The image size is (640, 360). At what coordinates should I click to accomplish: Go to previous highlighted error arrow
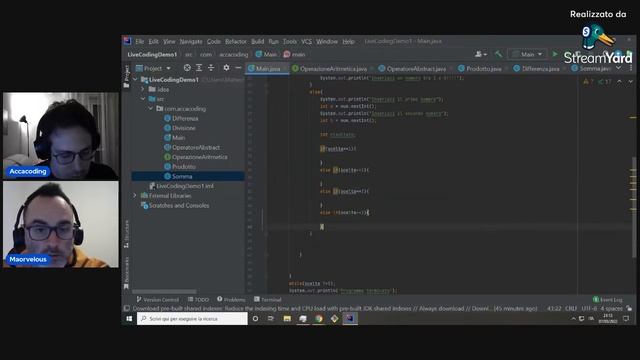(x=620, y=82)
